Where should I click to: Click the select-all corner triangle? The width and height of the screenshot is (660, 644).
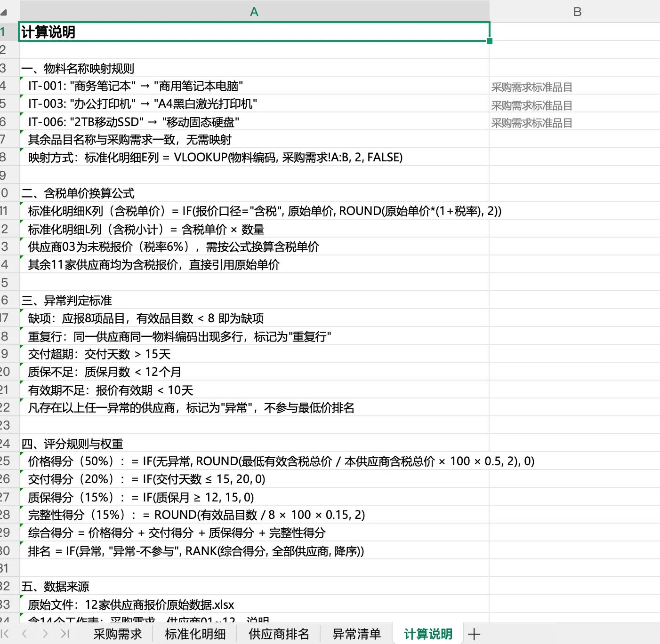tap(4, 12)
